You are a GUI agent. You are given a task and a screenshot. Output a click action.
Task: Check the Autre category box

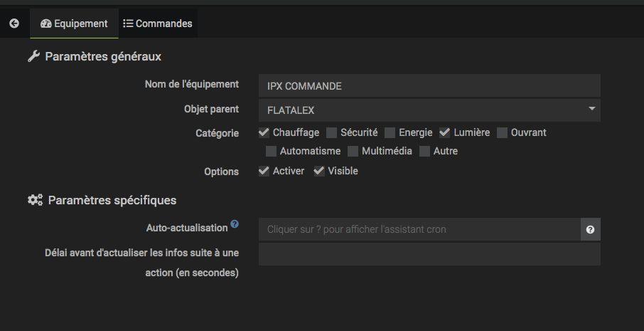click(x=424, y=151)
